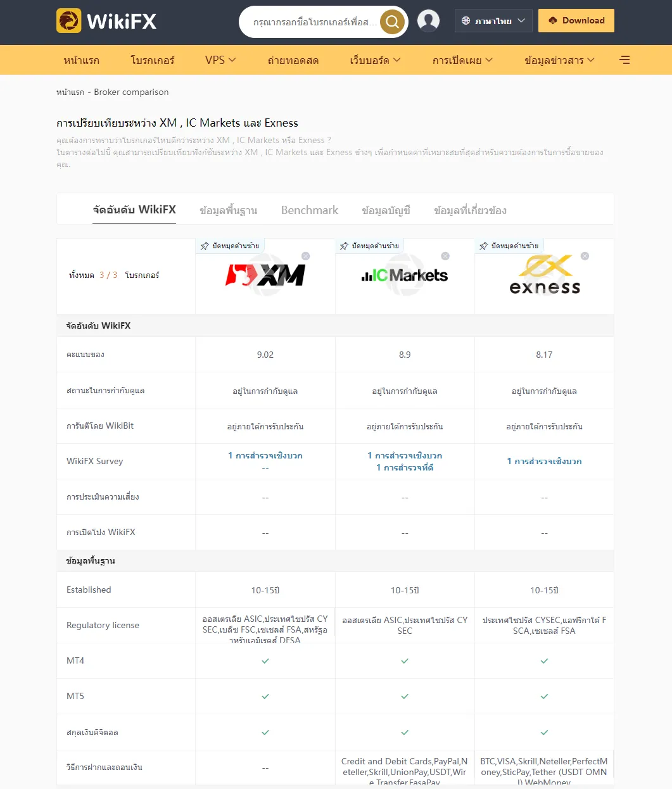The image size is (672, 789).
Task: Click the WikiFX logo
Action: click(106, 21)
